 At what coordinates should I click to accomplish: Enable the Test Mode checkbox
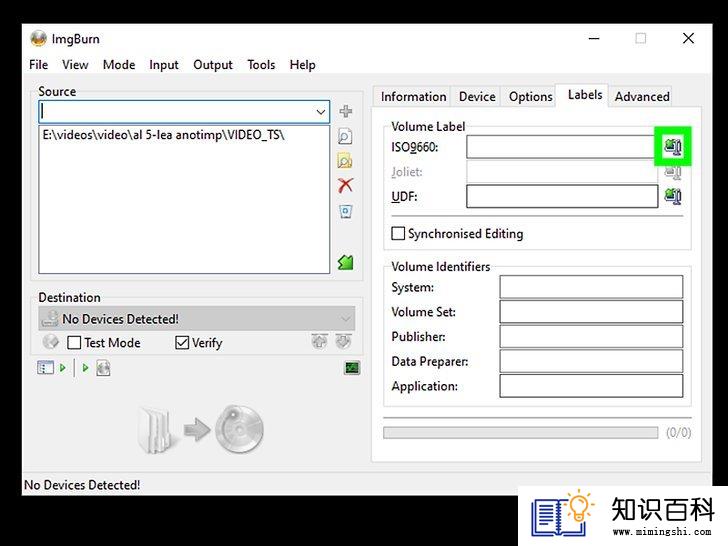coord(74,343)
